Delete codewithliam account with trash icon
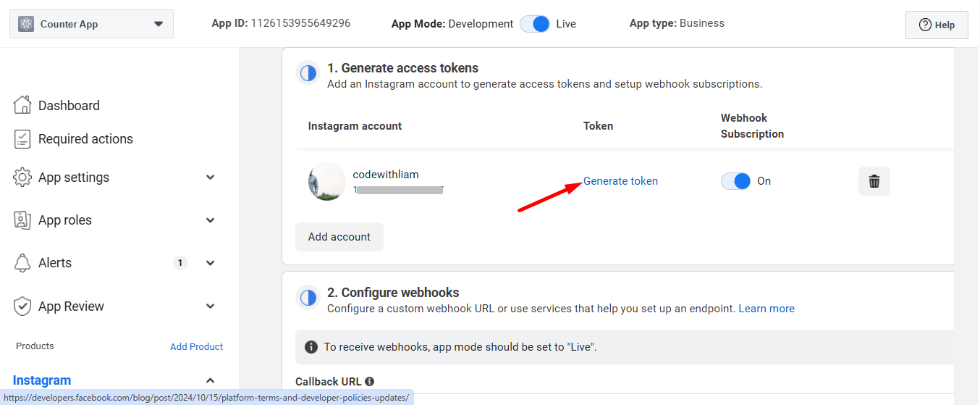 pyautogui.click(x=874, y=181)
